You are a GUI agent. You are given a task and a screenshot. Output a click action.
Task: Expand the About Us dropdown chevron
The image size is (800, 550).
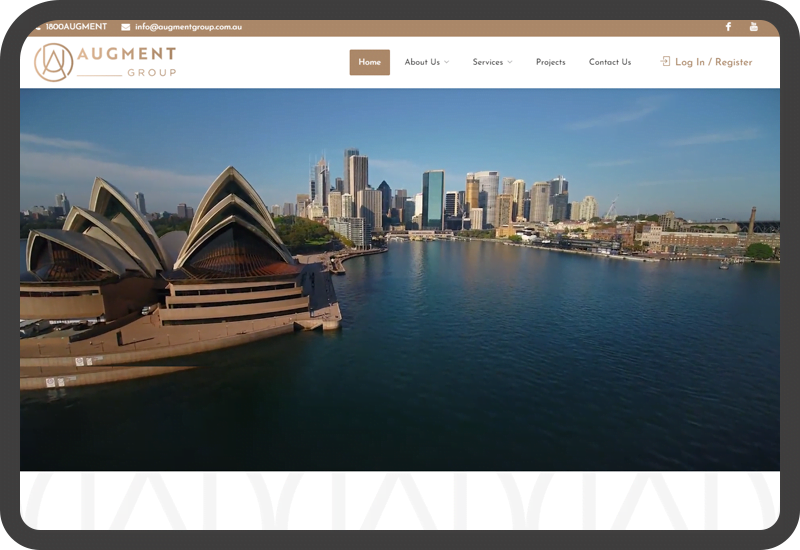point(447,62)
